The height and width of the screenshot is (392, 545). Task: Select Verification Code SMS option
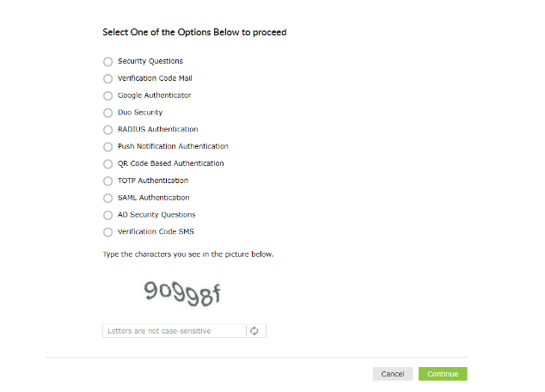pyautogui.click(x=107, y=232)
